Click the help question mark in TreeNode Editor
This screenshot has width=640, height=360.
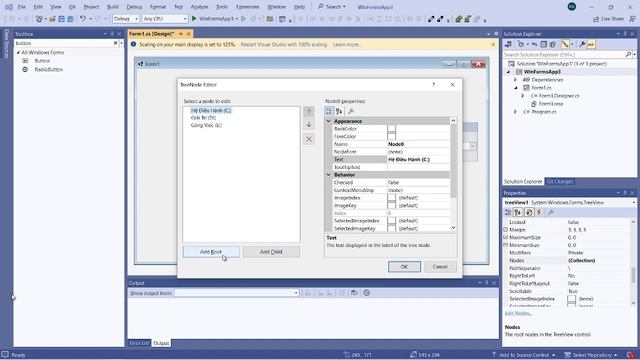(433, 84)
